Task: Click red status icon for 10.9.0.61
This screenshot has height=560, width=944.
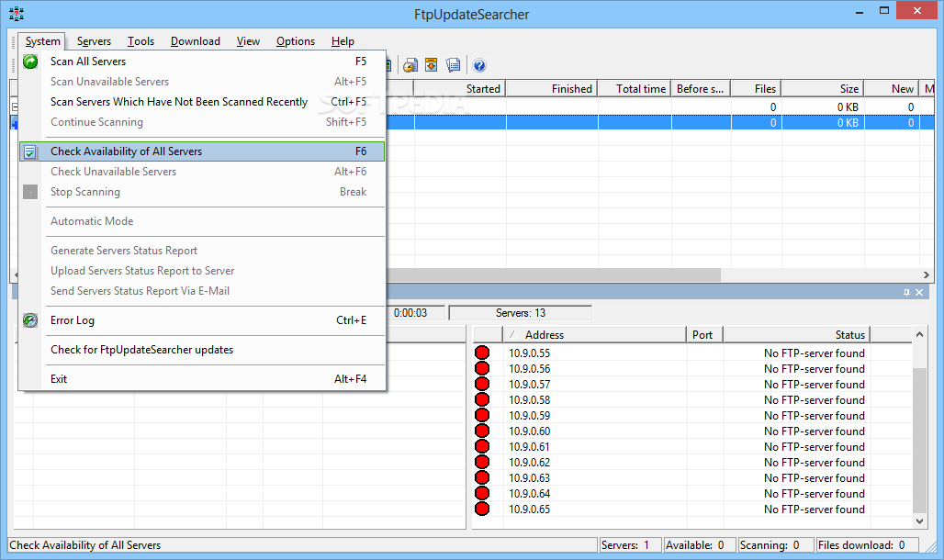Action: (482, 447)
